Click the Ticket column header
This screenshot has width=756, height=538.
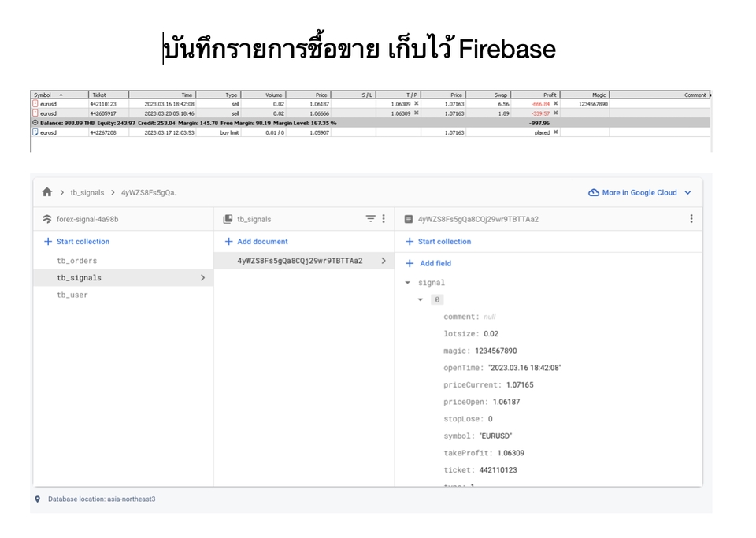pos(109,95)
